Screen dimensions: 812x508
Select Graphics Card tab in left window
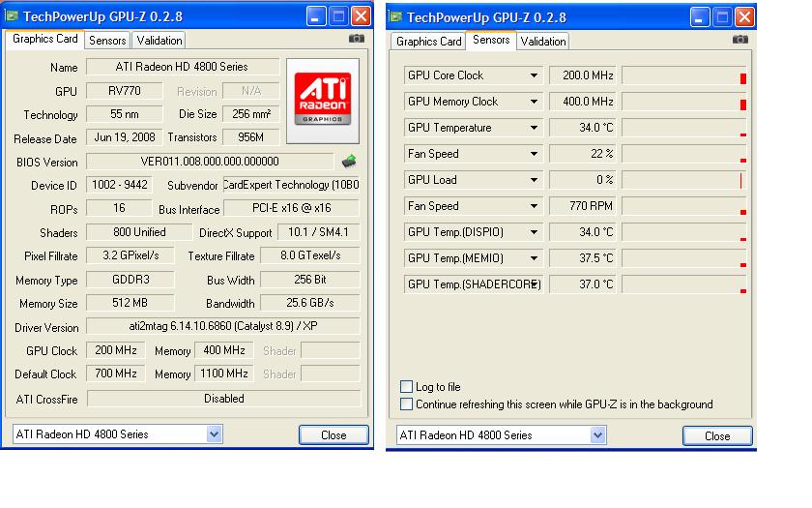click(45, 39)
